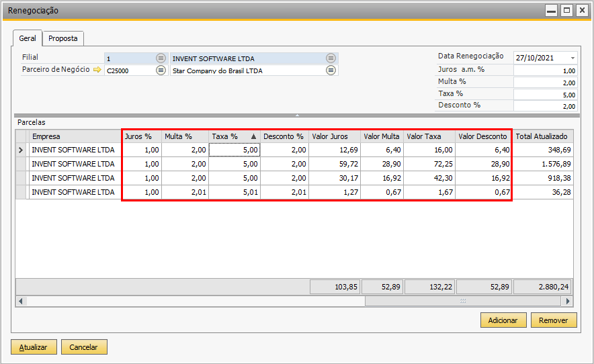The image size is (594, 364).
Task: Sort by Empresa column header
Action: (x=75, y=136)
